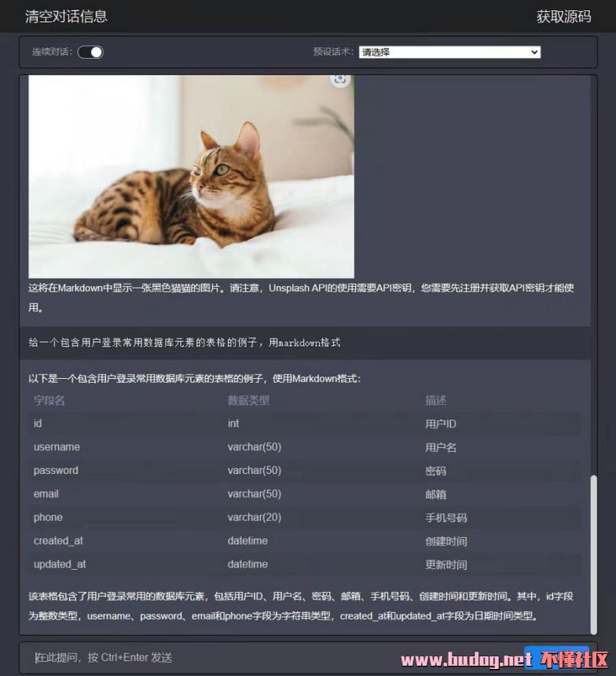Image resolution: width=616 pixels, height=676 pixels.
Task: Click the blue send button
Action: pyautogui.click(x=556, y=657)
